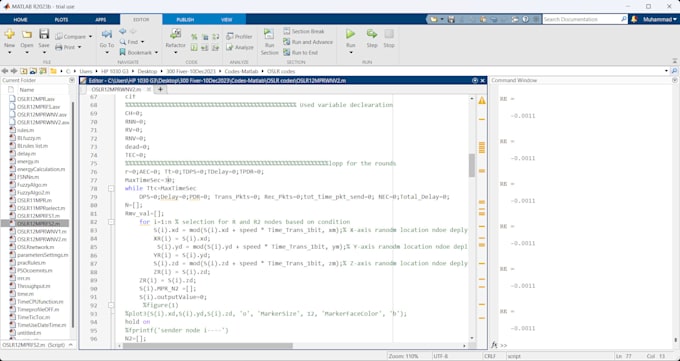Click the up one level folder icon
Screen dimensions: 680x361
pos(24,71)
